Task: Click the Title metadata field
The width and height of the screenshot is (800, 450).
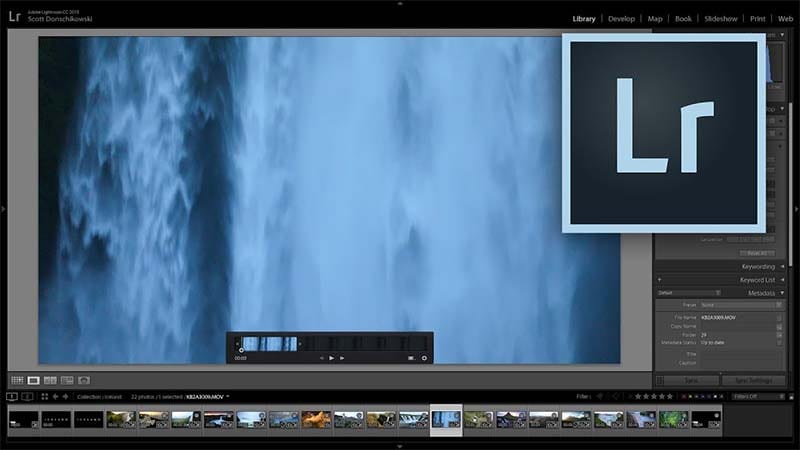Action: tap(738, 354)
